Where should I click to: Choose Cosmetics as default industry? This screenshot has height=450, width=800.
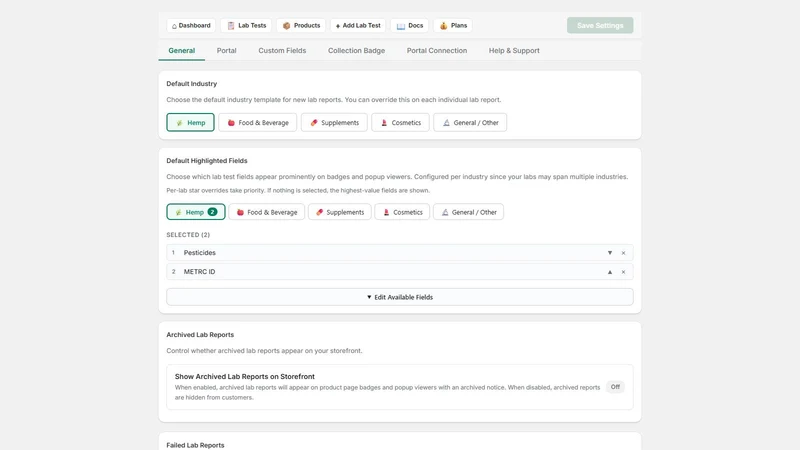(x=401, y=122)
